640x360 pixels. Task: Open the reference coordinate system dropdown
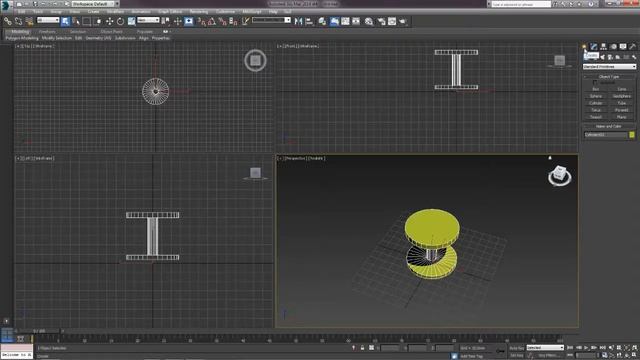click(148, 20)
